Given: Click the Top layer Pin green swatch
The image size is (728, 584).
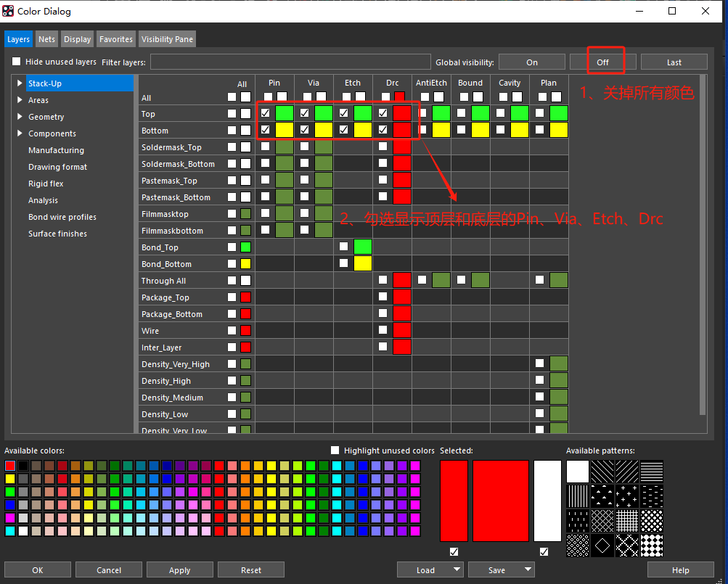Looking at the screenshot, I should tap(284, 113).
